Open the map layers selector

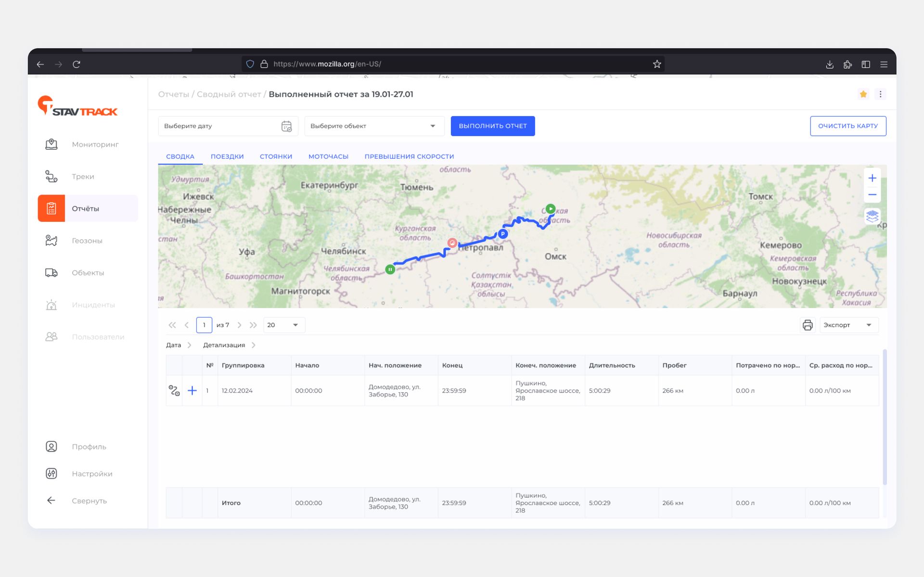pos(872,216)
